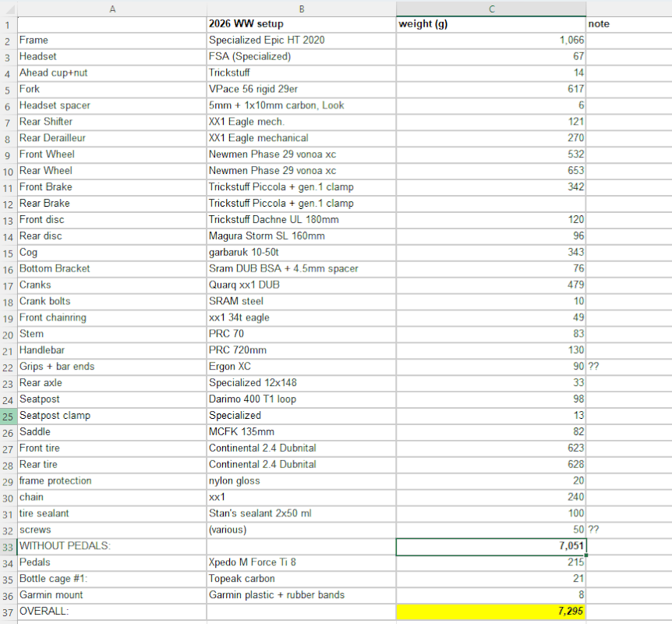Click the weight cell showing 532
The height and width of the screenshot is (624, 672).
click(x=491, y=154)
